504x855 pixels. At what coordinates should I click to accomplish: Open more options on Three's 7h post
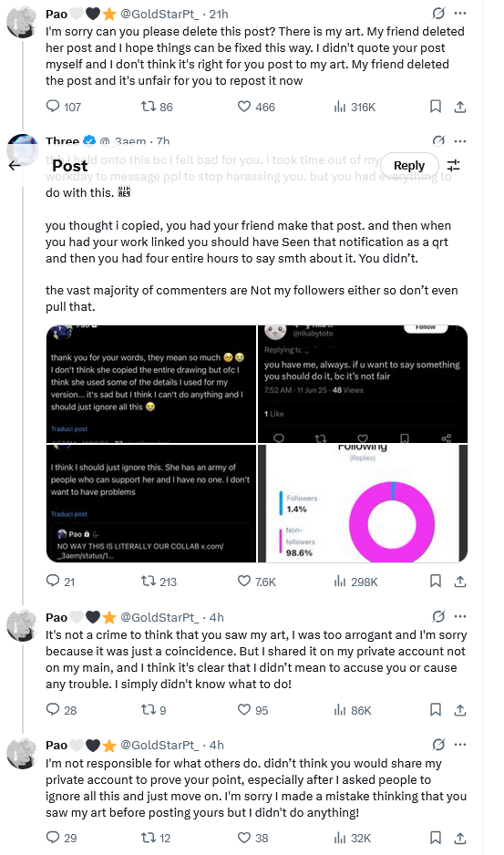click(x=460, y=140)
